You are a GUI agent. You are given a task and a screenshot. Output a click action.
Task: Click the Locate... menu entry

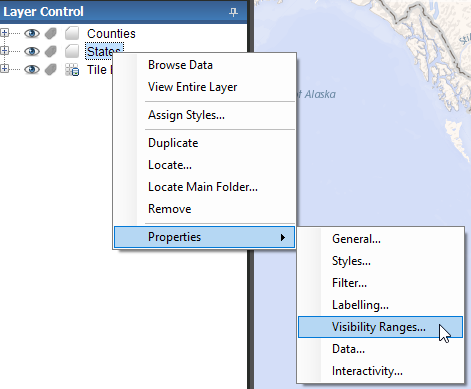point(204,165)
